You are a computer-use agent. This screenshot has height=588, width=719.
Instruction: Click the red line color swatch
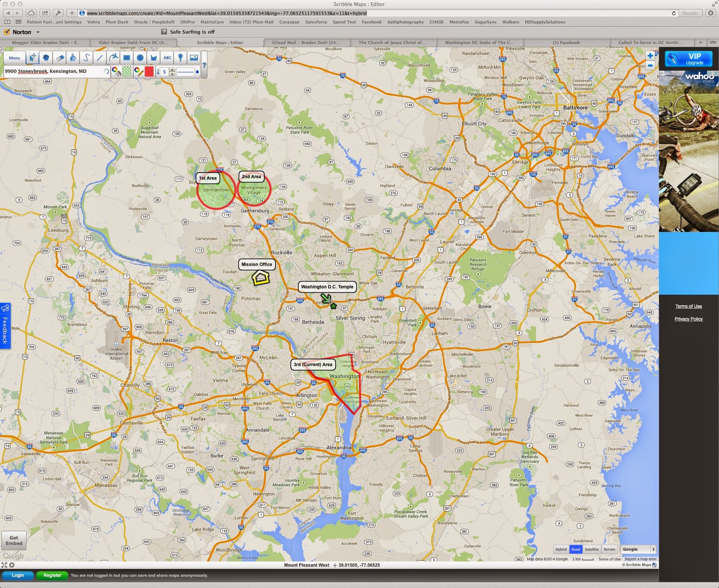[x=149, y=71]
